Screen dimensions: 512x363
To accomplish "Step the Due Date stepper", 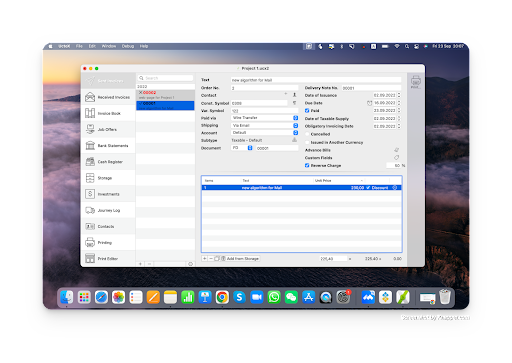I will tap(399, 103).
